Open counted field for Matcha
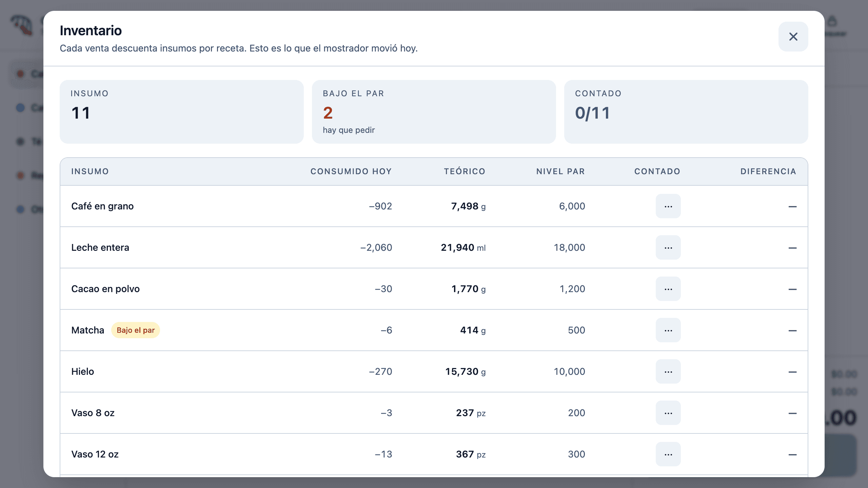This screenshot has height=488, width=868. 668,330
